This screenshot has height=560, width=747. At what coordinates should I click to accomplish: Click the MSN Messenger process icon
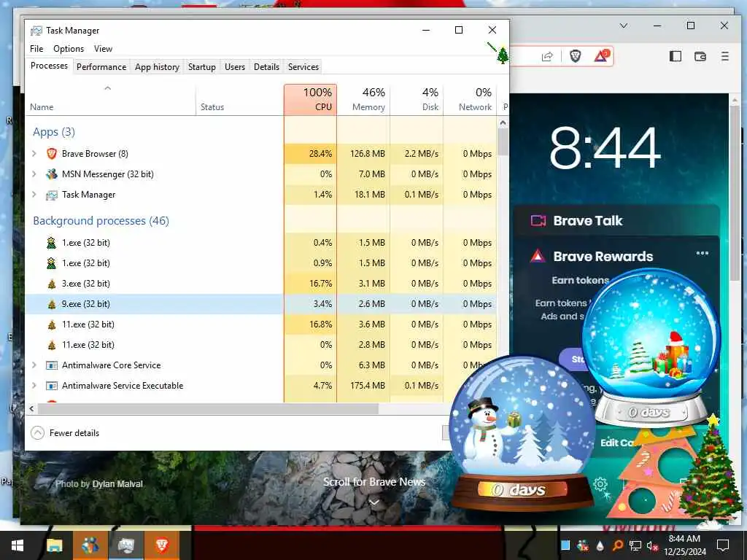coord(52,174)
